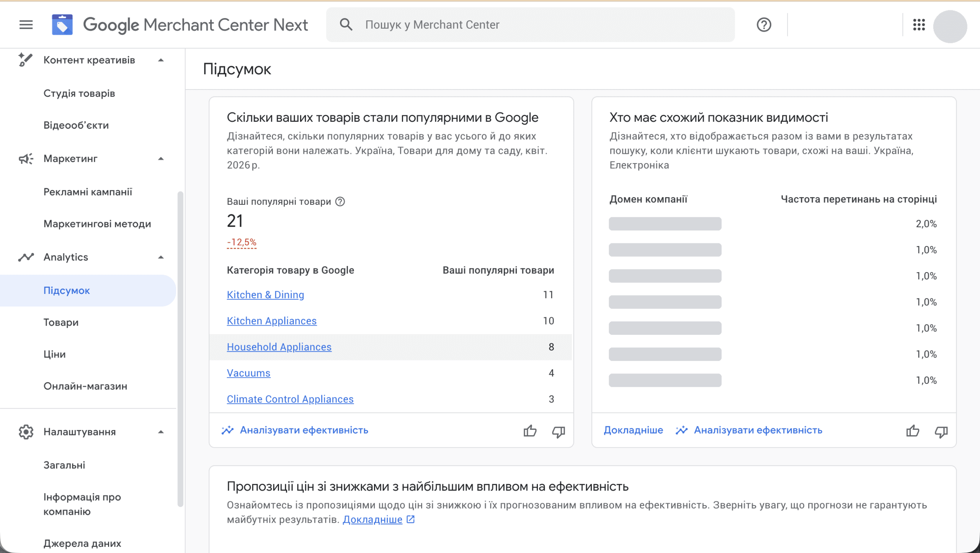Click the Kitchen Appliances count 10

[x=548, y=321]
